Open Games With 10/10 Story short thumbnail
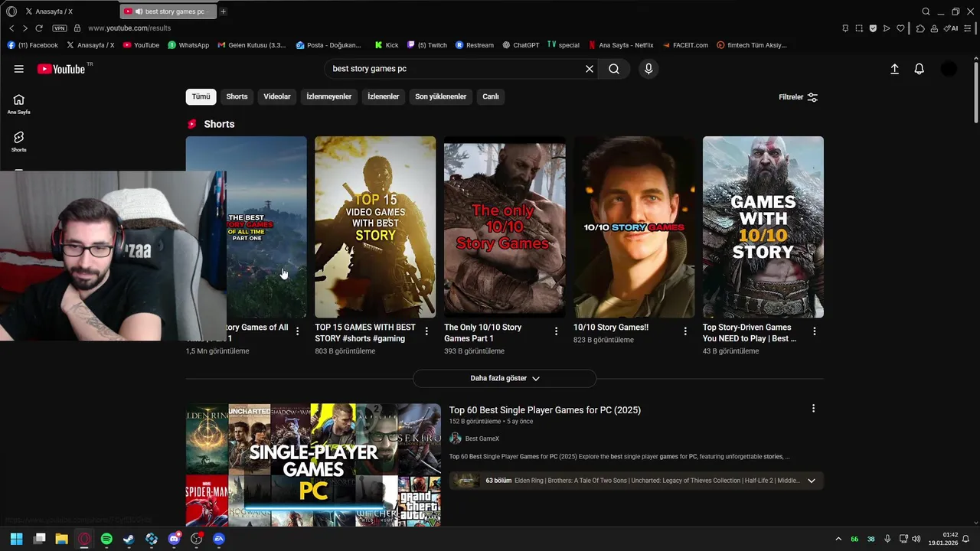This screenshot has width=980, height=551. coord(763,227)
